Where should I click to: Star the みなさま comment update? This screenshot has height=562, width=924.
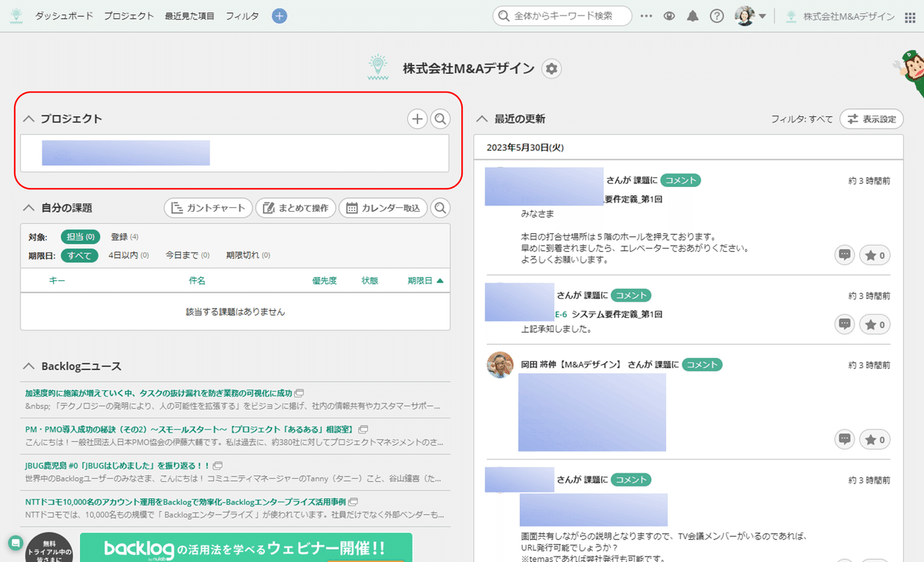click(874, 255)
